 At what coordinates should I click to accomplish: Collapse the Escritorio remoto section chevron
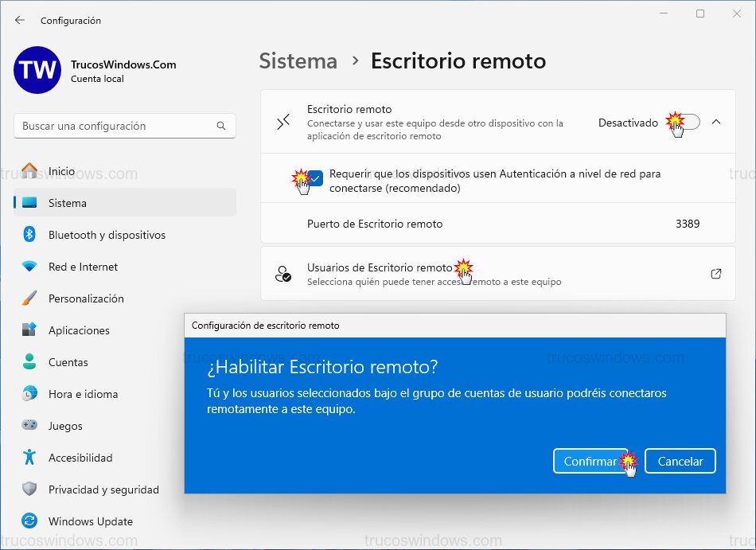[x=717, y=122]
